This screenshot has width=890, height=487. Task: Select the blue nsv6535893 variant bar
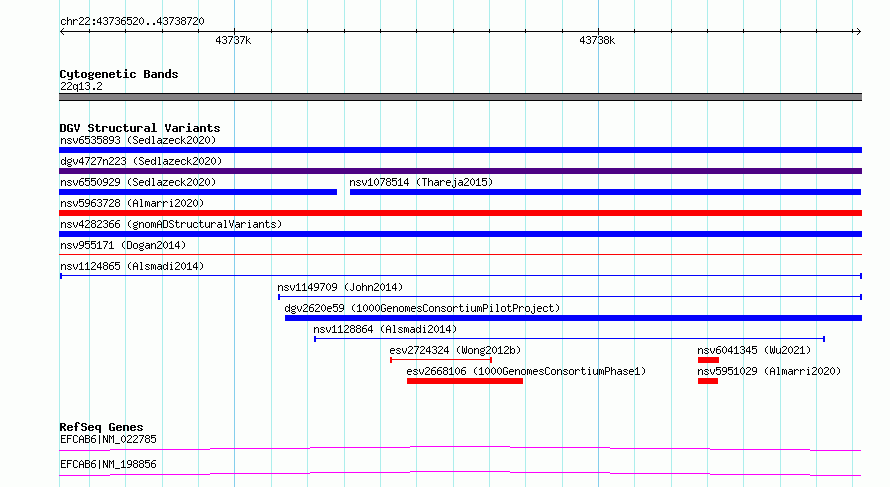(x=460, y=150)
